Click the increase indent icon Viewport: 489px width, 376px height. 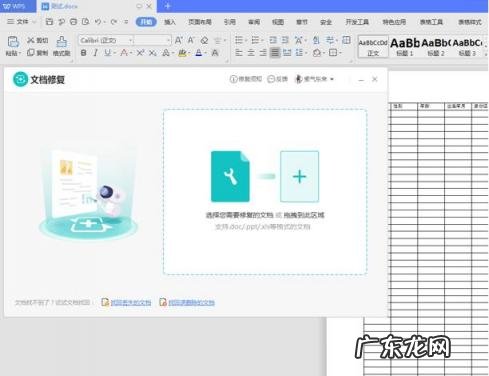pos(285,40)
